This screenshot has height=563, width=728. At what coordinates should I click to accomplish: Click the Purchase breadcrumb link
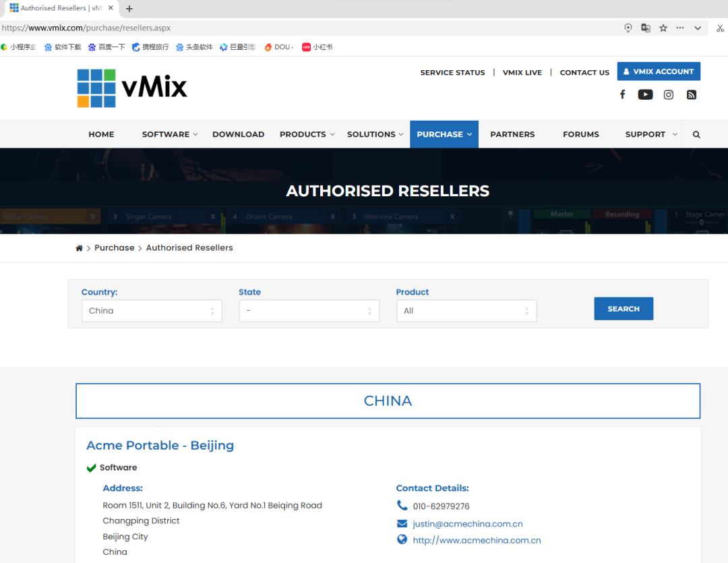114,247
